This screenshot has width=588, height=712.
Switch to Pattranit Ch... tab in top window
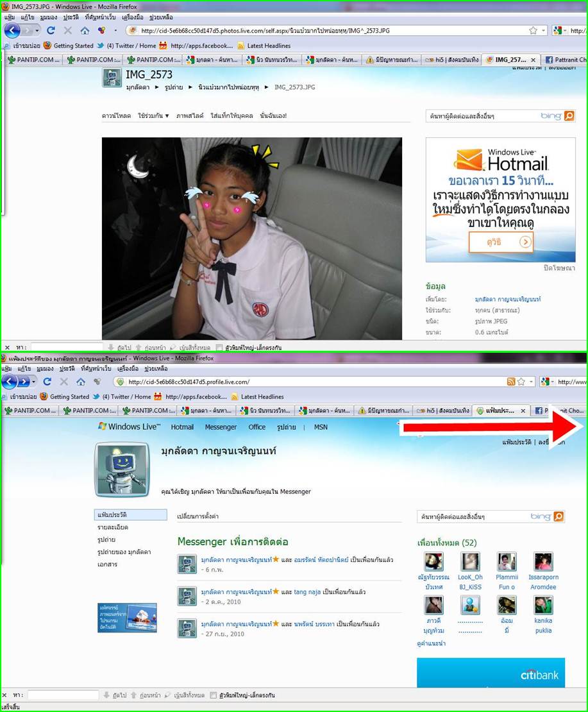tap(565, 60)
